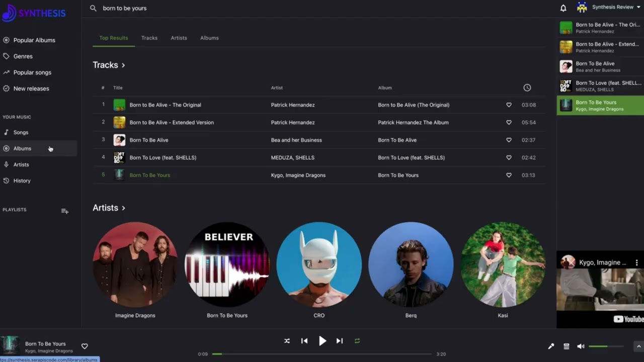Play track title Born To Be Yours in list

(x=149, y=175)
